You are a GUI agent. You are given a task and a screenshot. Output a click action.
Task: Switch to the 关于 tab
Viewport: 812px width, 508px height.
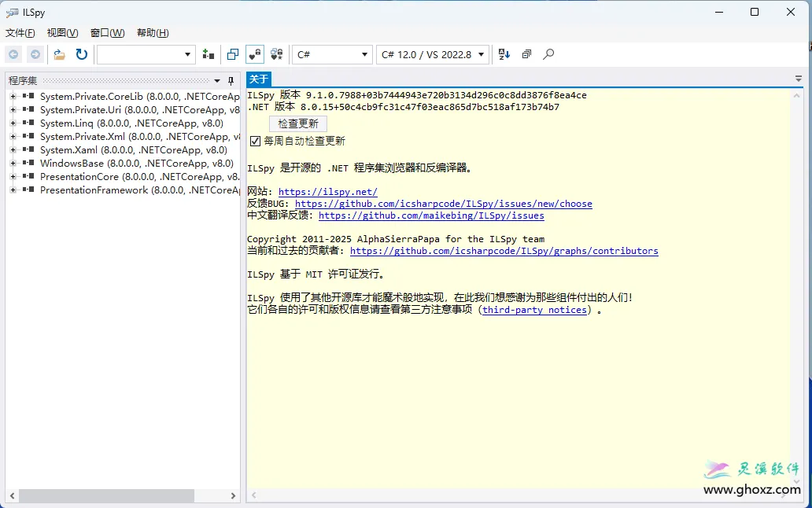(258, 79)
